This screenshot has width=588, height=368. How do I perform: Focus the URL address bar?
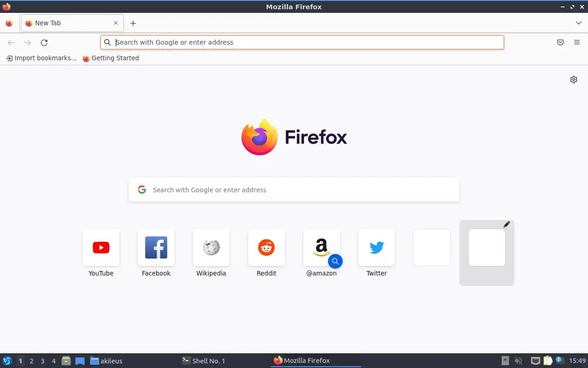[302, 42]
